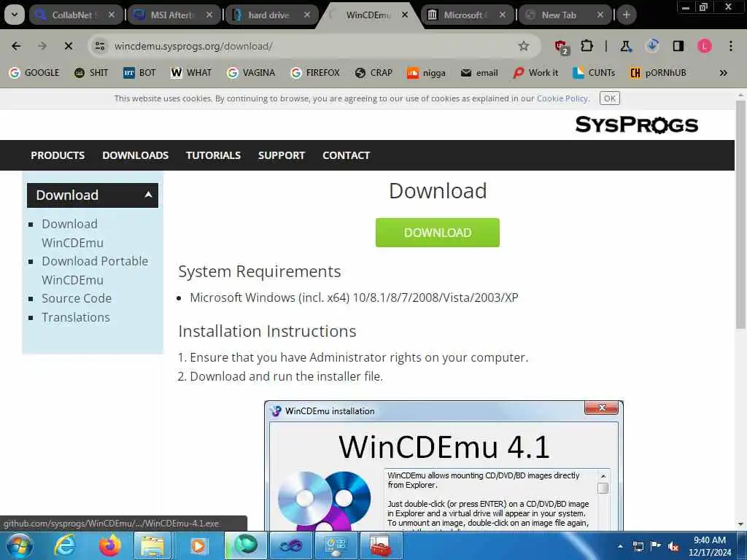Click the browser forward arrow
747x560 pixels.
[42, 46]
